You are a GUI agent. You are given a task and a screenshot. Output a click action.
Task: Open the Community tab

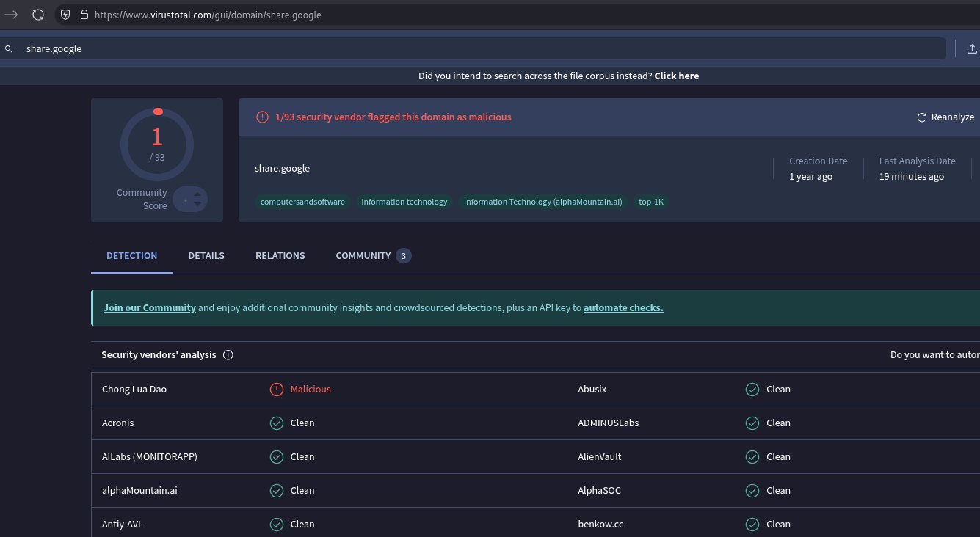pos(363,256)
